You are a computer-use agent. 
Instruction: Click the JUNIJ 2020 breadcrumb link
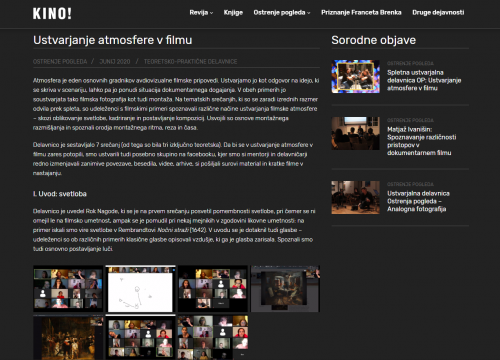[115, 62]
